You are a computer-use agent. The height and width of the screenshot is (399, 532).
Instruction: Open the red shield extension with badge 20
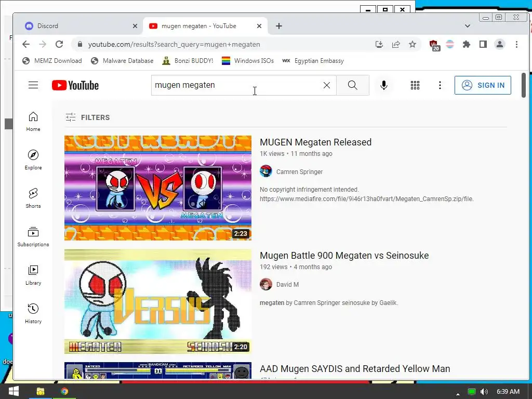434,45
